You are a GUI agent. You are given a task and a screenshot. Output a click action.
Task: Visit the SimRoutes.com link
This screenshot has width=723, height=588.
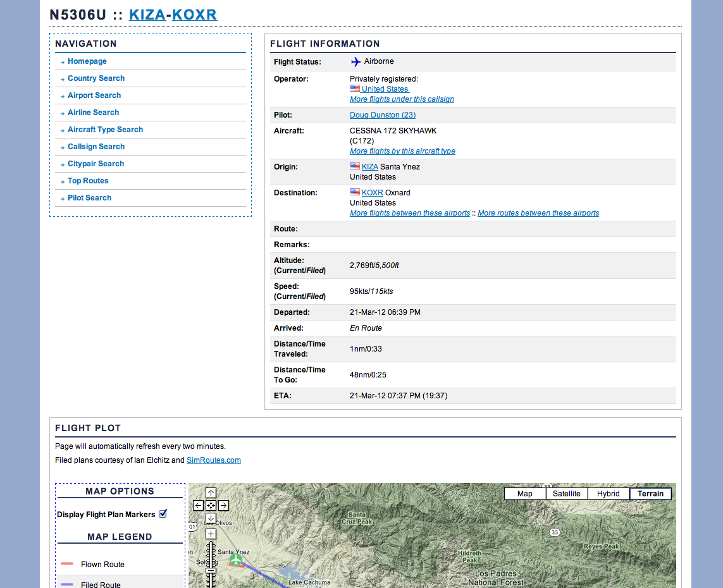coord(214,460)
